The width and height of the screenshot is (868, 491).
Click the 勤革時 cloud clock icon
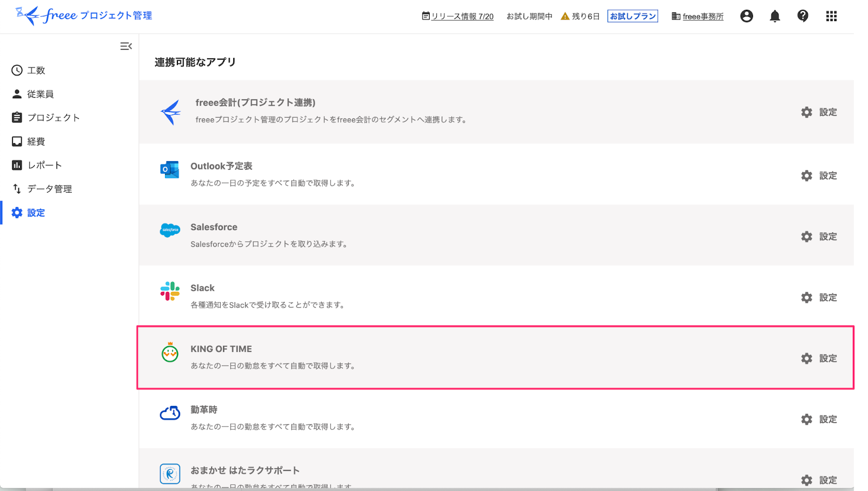170,413
